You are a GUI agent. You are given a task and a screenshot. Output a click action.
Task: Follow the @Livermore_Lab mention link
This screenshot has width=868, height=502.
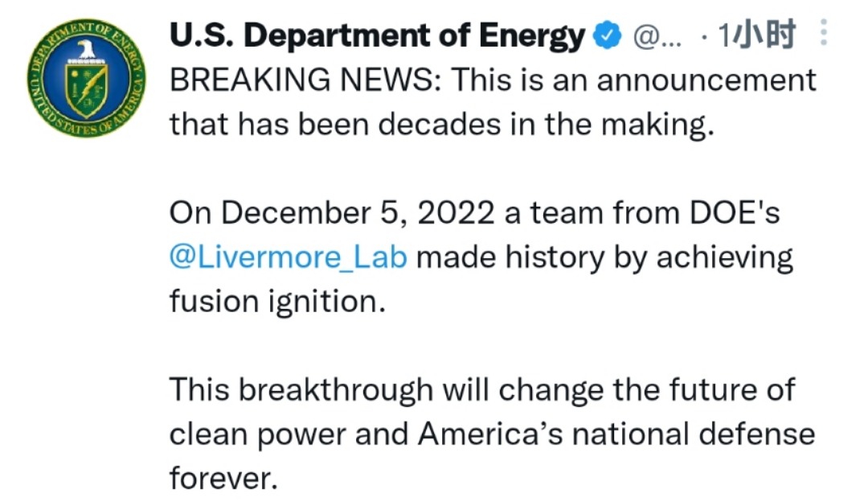point(289,257)
